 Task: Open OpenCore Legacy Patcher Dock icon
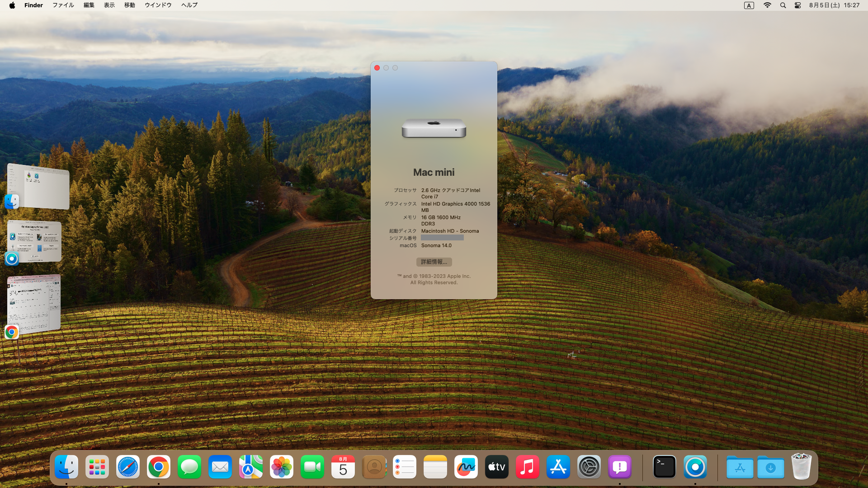(695, 467)
